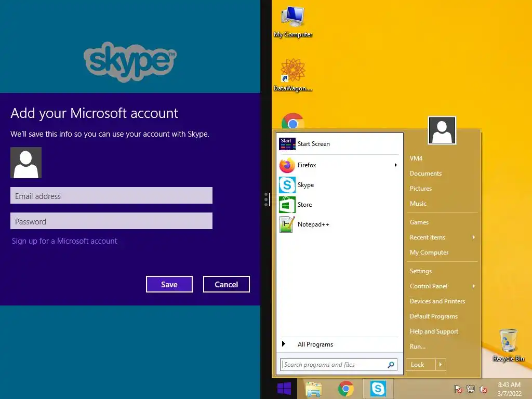This screenshot has height=399, width=532.
Task: Open the Run... dialog
Action: click(x=417, y=347)
